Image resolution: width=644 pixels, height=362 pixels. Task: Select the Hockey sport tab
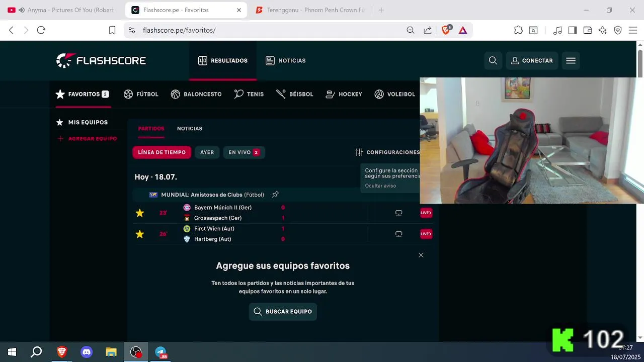click(x=344, y=94)
